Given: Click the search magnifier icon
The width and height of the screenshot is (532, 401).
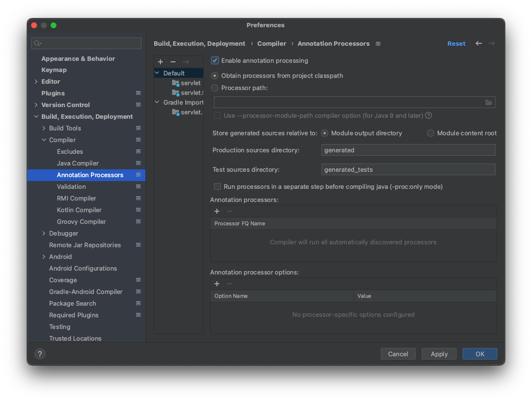Looking at the screenshot, I should pos(37,43).
